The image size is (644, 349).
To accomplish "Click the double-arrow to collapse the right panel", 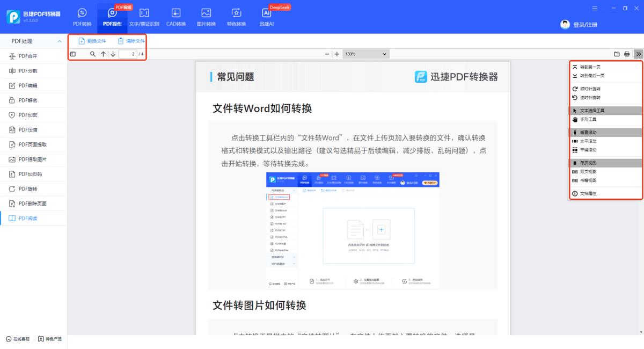I will click(x=639, y=54).
